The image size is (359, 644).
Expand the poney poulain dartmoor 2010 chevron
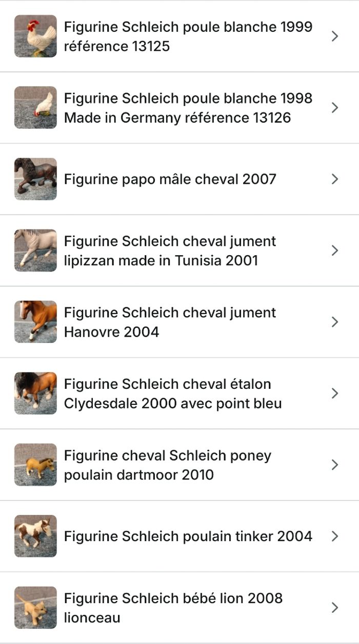(x=335, y=464)
